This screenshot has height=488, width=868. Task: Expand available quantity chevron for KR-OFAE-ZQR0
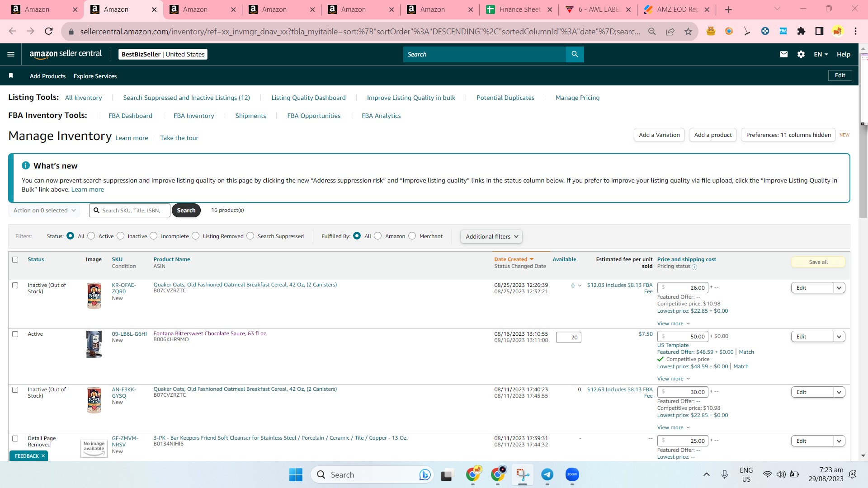point(580,286)
